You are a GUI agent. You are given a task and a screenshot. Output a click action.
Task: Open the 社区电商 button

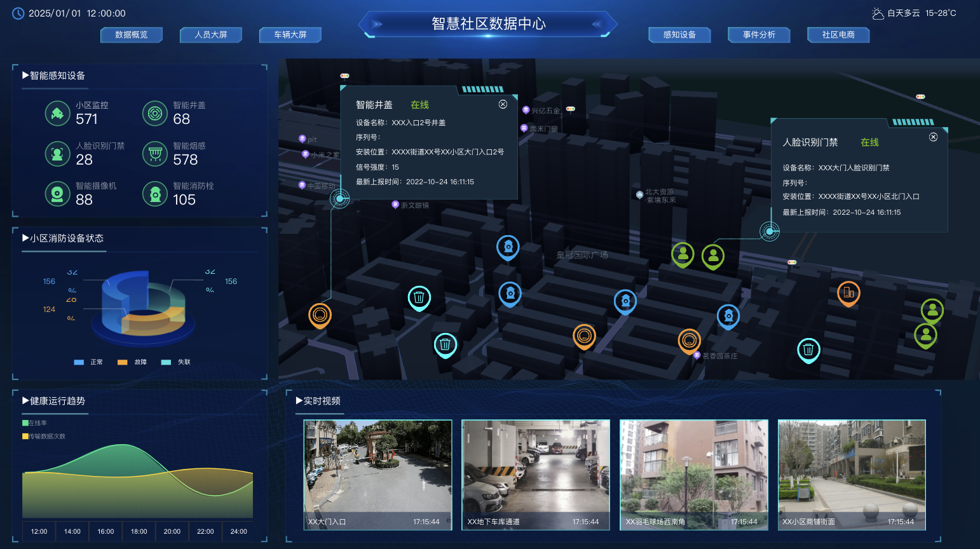coord(838,35)
